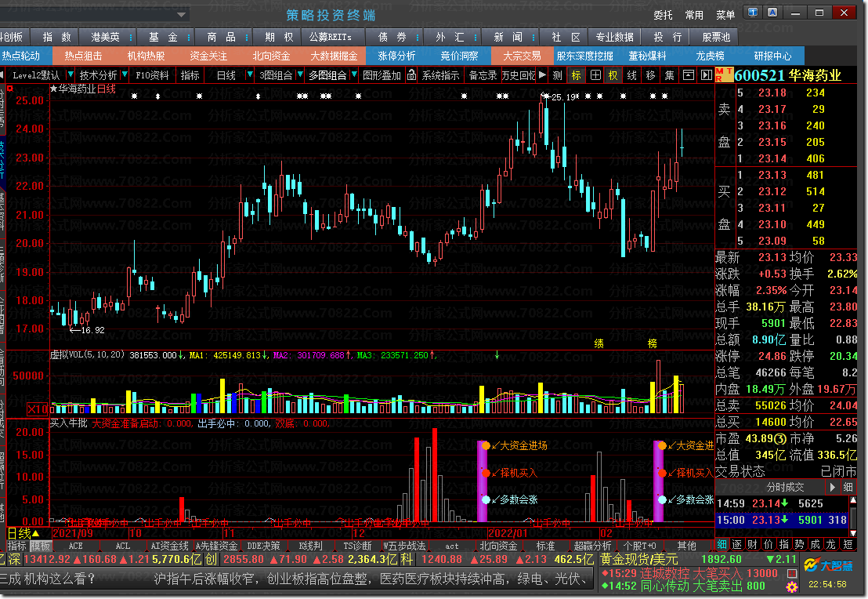868x599 pixels.
Task: Click the 移 move button in toolbar
Action: [x=650, y=75]
